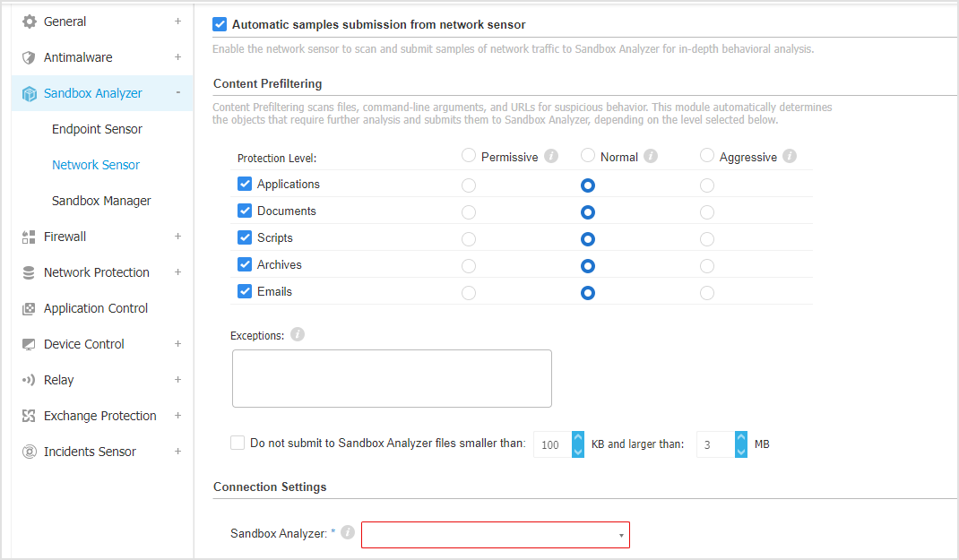Set Documents protection level to Aggressive
The width and height of the screenshot is (959, 560).
[x=706, y=211]
